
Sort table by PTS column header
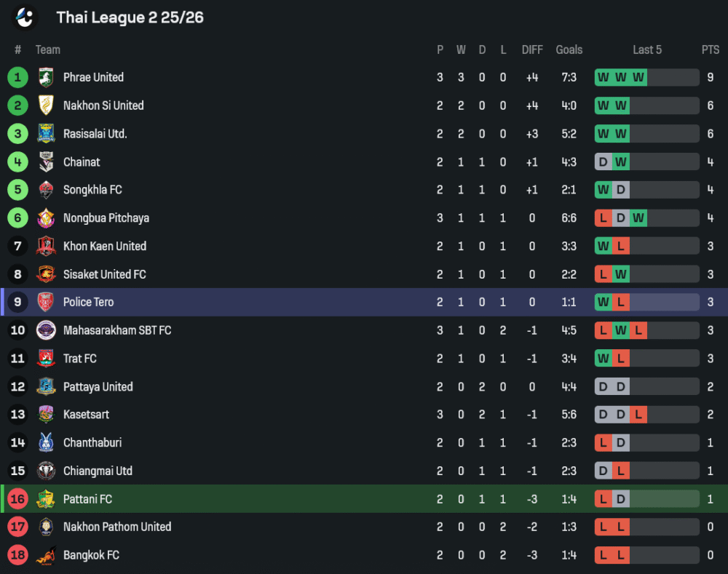[x=710, y=49]
